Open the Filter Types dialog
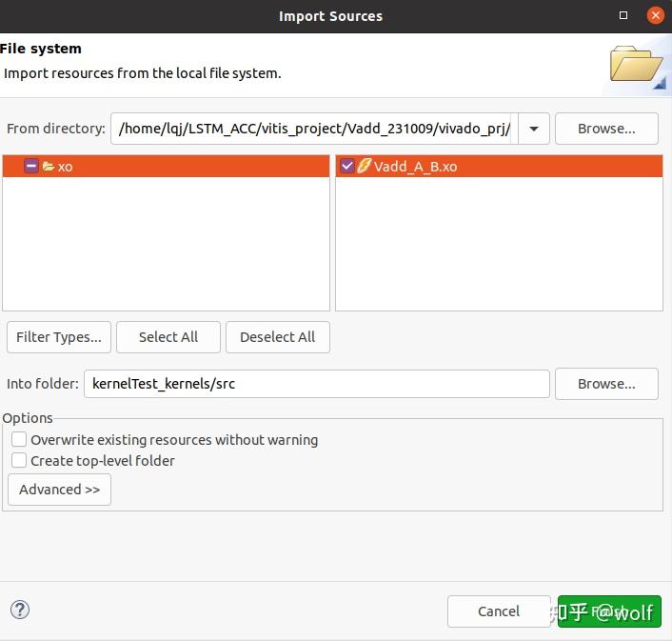Screen dimensions: 672x641 pyautogui.click(x=59, y=337)
